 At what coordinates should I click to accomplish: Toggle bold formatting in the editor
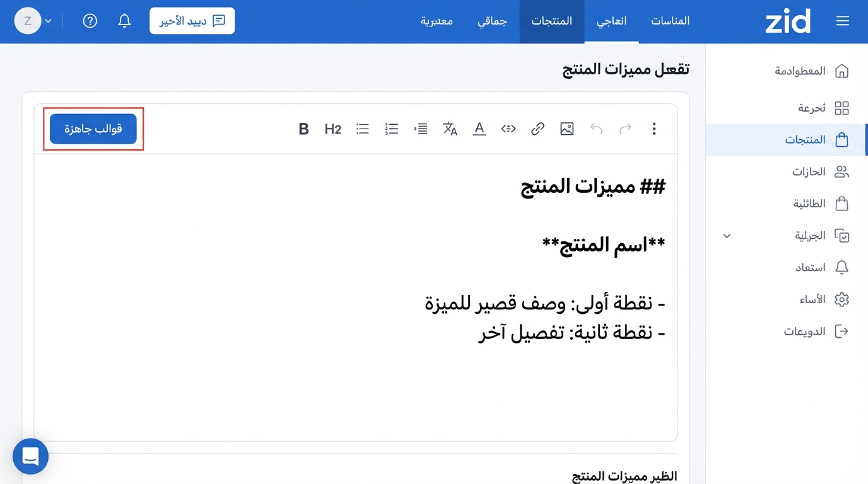pos(303,129)
